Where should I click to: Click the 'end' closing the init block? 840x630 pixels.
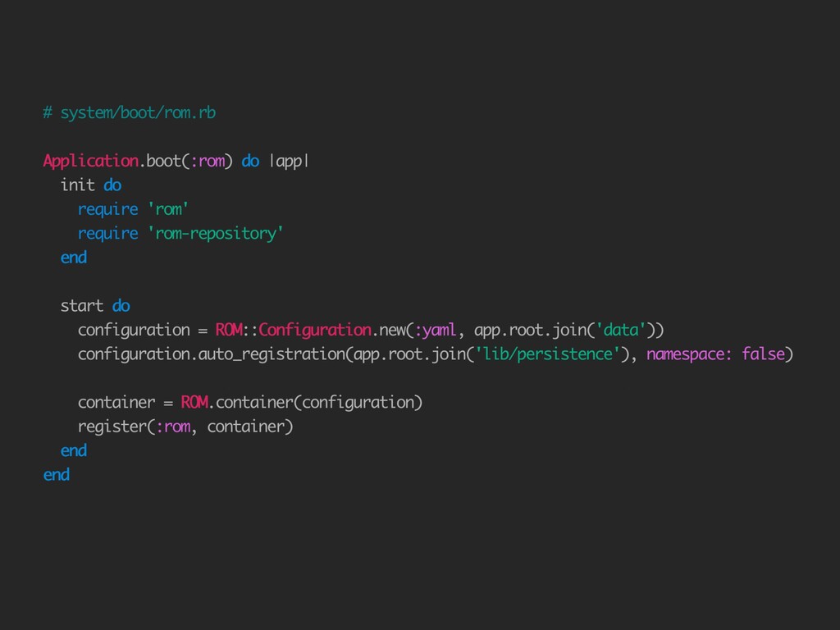click(74, 258)
